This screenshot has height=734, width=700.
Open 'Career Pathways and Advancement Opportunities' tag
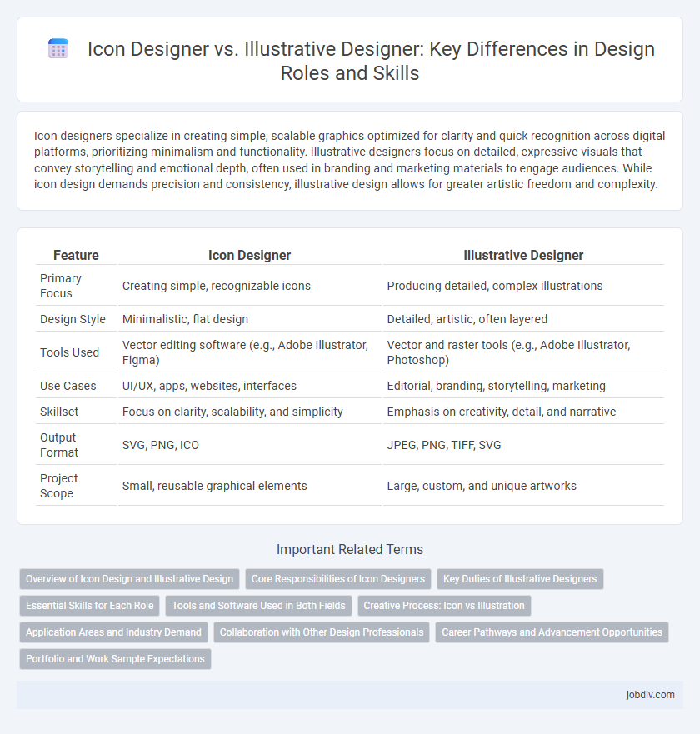pos(552,632)
